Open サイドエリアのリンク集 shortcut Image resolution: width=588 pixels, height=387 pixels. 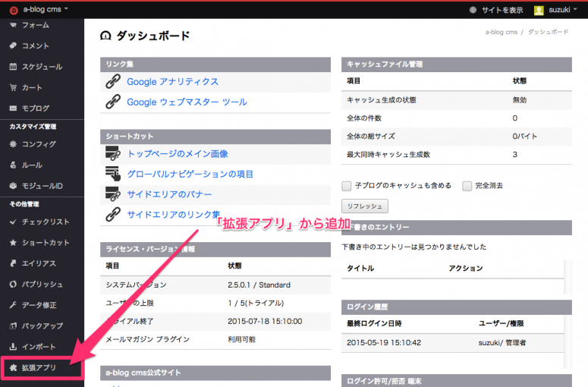174,215
